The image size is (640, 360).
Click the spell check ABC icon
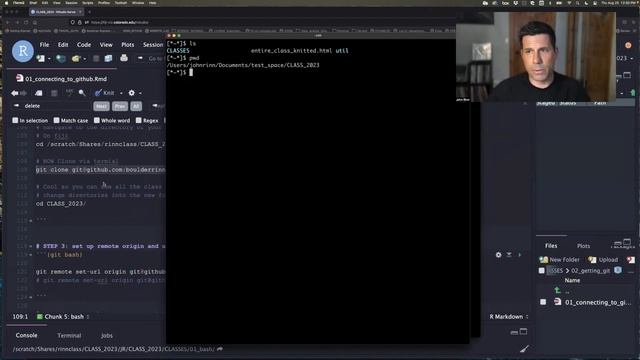69,93
